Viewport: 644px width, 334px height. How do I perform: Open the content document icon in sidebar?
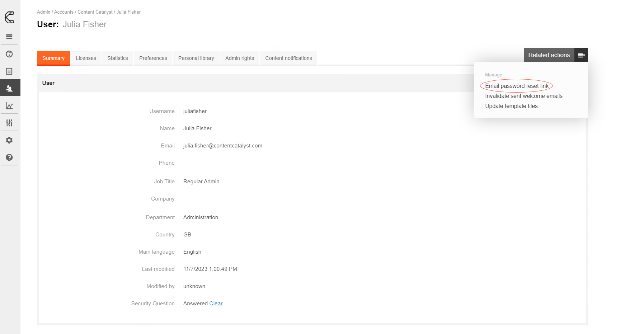9,71
